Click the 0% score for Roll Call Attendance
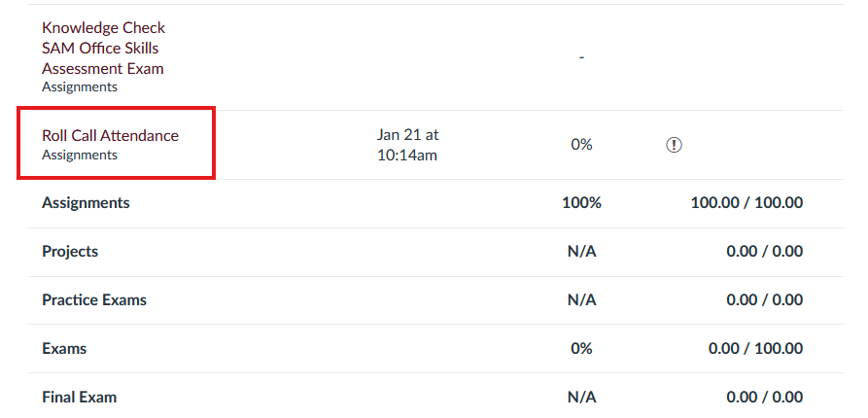Viewport: 868px width, 418px height. pyautogui.click(x=581, y=145)
